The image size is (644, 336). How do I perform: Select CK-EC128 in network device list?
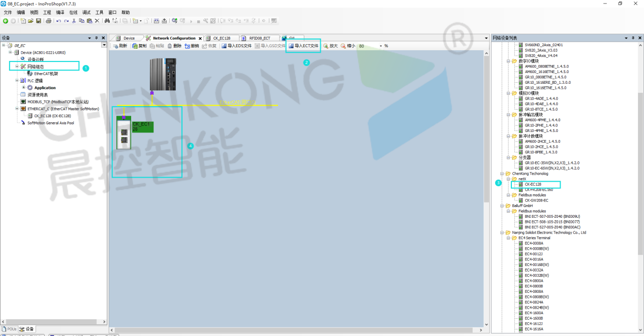(533, 184)
